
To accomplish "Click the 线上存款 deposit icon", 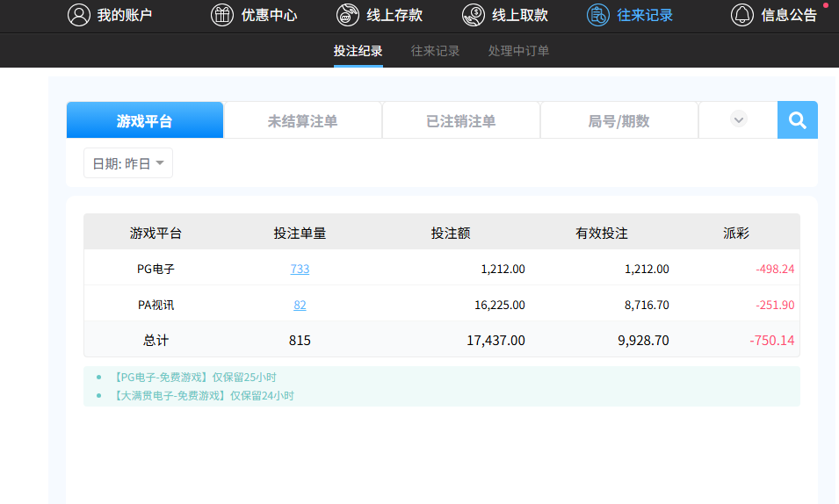I will pos(348,15).
